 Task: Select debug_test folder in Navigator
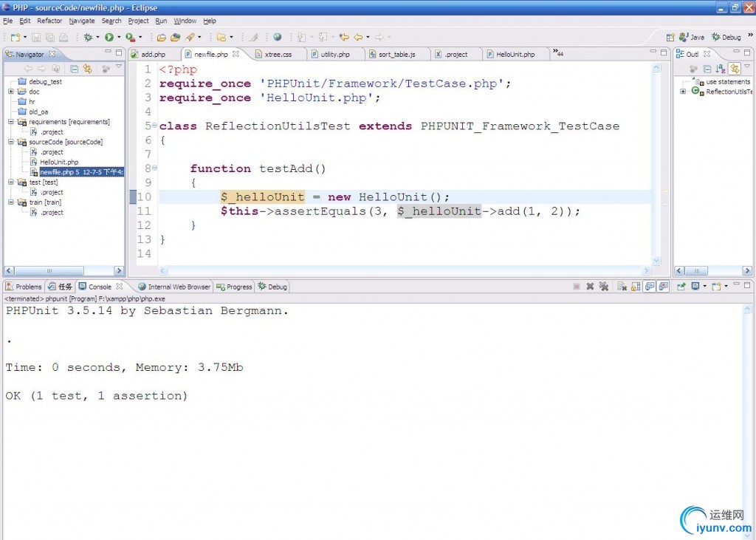45,82
